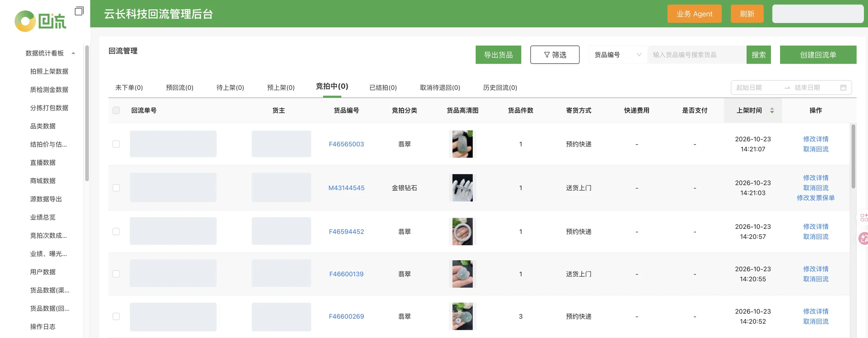Check the row checkbox for F46600269
The width and height of the screenshot is (868, 338).
pos(116,316)
